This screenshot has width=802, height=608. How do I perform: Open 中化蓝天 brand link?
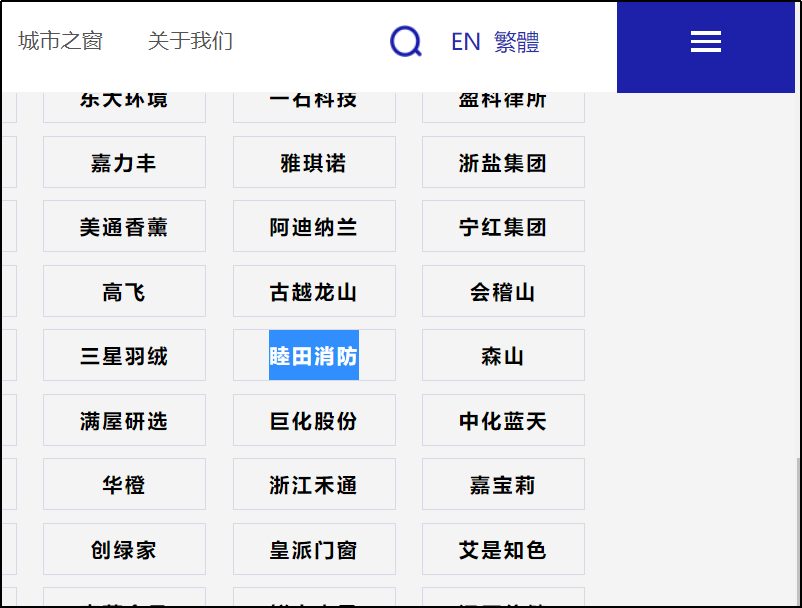[503, 420]
